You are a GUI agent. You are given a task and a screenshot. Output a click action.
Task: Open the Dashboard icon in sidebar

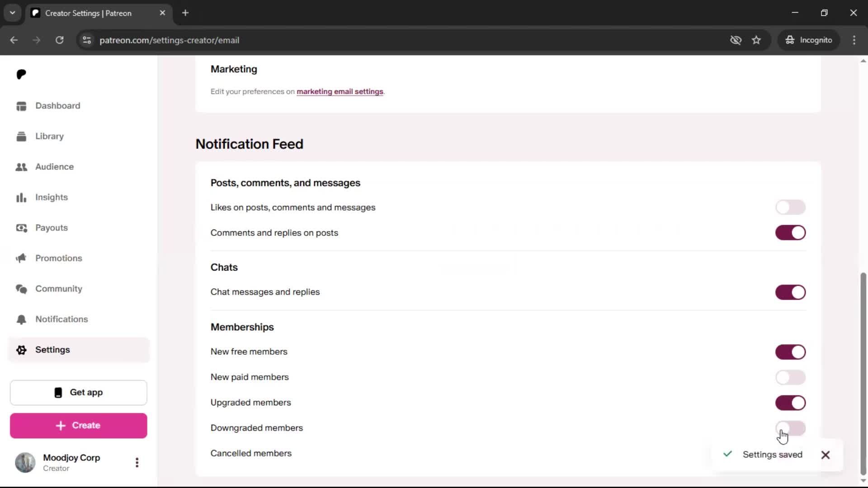pos(21,106)
